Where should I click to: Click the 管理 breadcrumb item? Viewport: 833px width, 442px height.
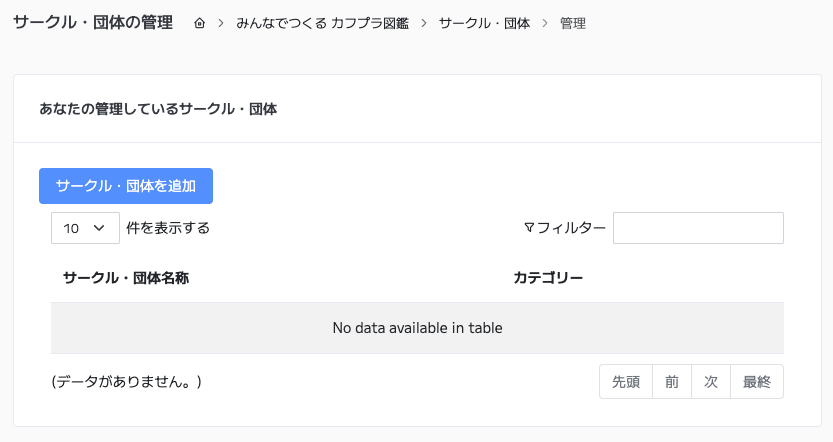573,23
